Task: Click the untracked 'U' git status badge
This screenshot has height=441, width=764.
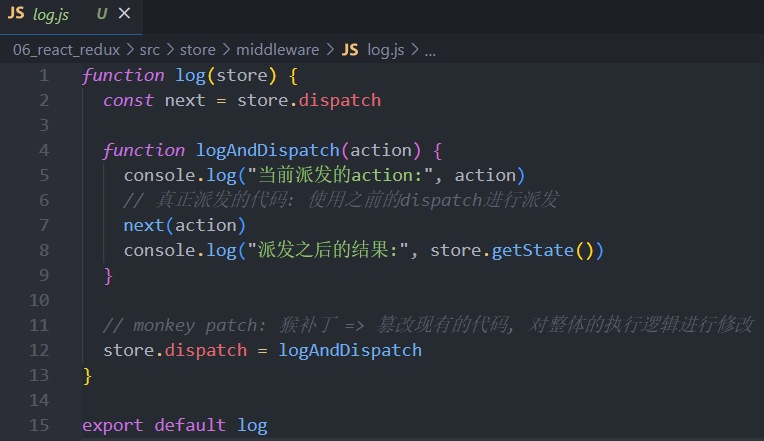Action: pyautogui.click(x=101, y=14)
